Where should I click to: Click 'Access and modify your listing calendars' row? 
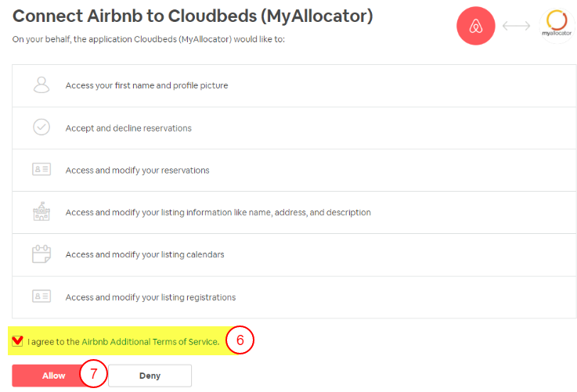pos(145,254)
